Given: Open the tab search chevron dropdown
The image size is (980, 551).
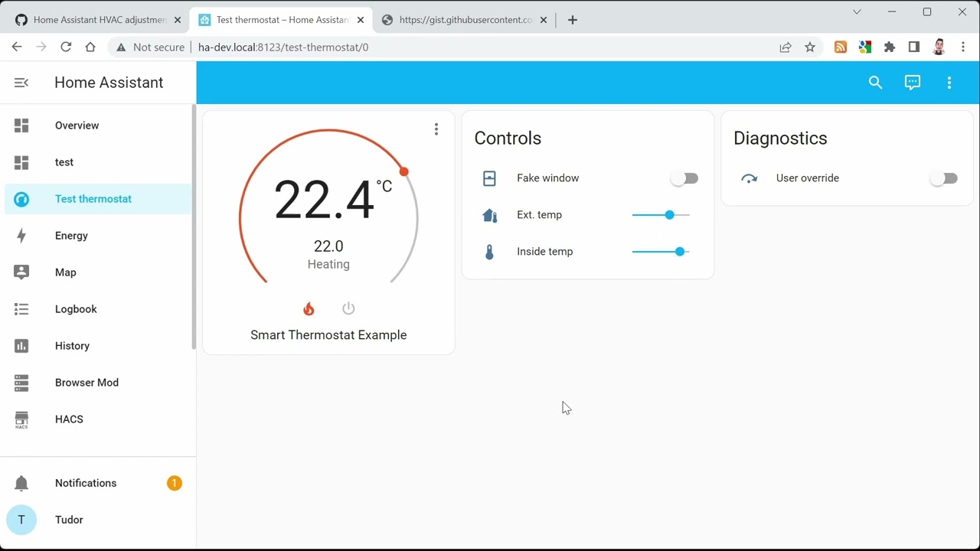Looking at the screenshot, I should [x=857, y=11].
